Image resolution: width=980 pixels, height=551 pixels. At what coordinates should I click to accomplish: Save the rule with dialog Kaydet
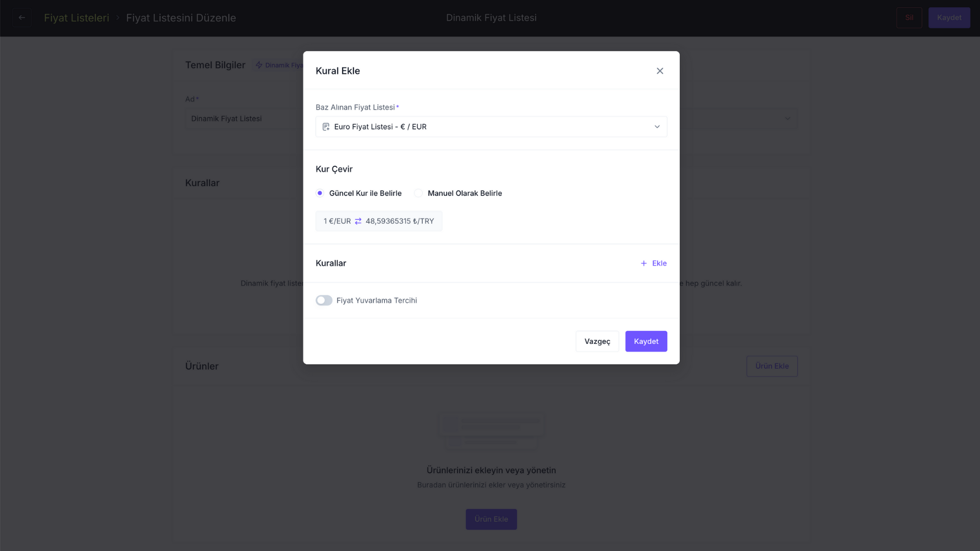pos(646,341)
